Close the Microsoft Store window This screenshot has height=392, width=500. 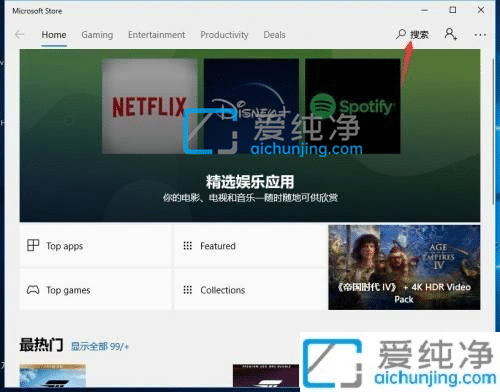pos(481,10)
